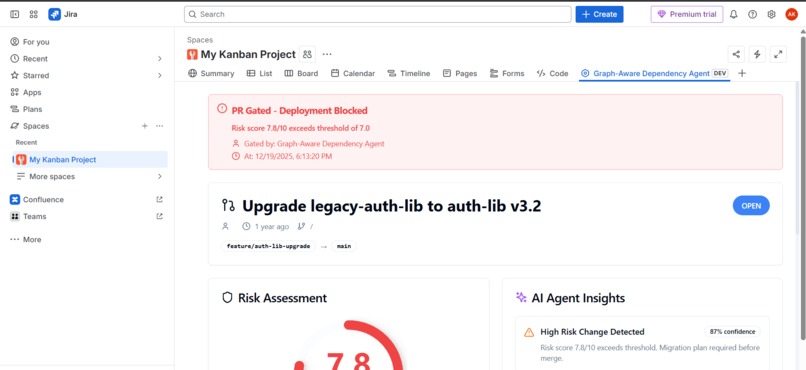Click the Teams external link icon
Screen dimensions: 806x370
[x=159, y=216]
